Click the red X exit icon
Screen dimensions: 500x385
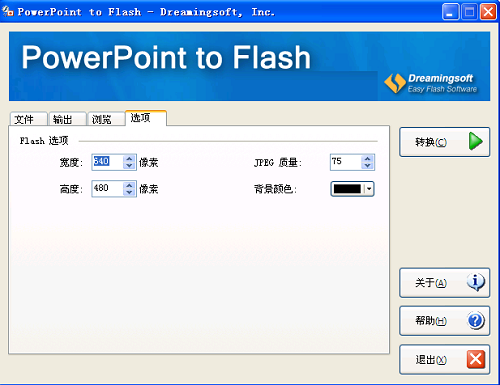pyautogui.click(x=476, y=359)
